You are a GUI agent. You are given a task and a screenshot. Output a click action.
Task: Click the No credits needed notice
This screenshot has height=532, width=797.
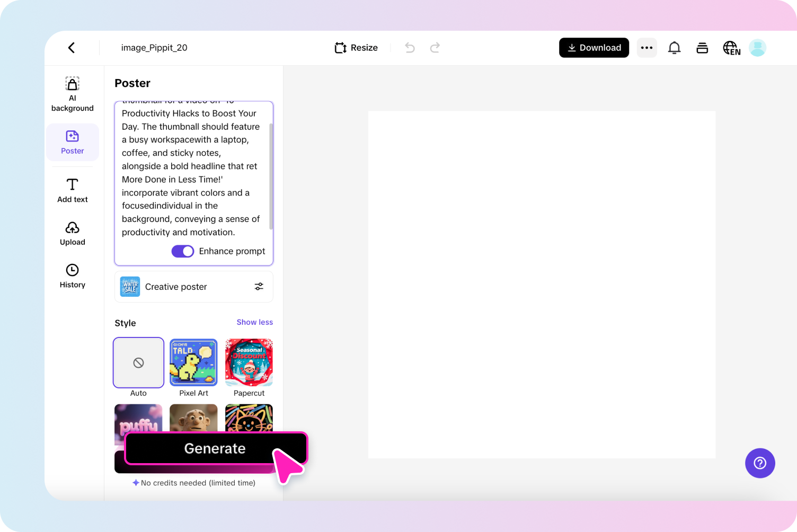[x=194, y=483]
